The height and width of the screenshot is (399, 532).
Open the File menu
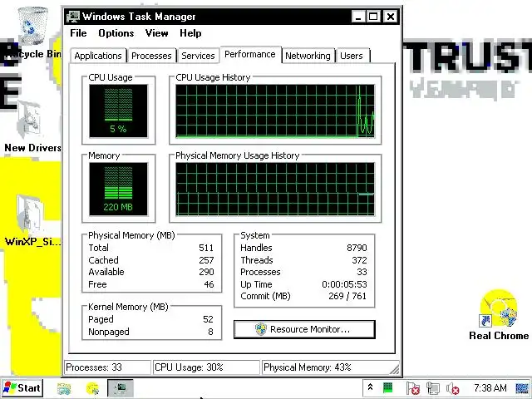coord(78,33)
